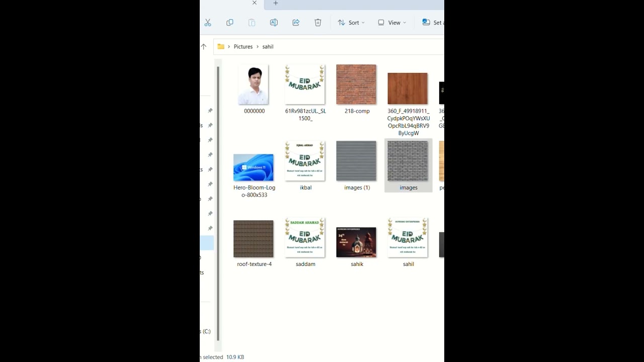Select sahil in the breadcrumb path
644x362 pixels.
[x=268, y=46]
